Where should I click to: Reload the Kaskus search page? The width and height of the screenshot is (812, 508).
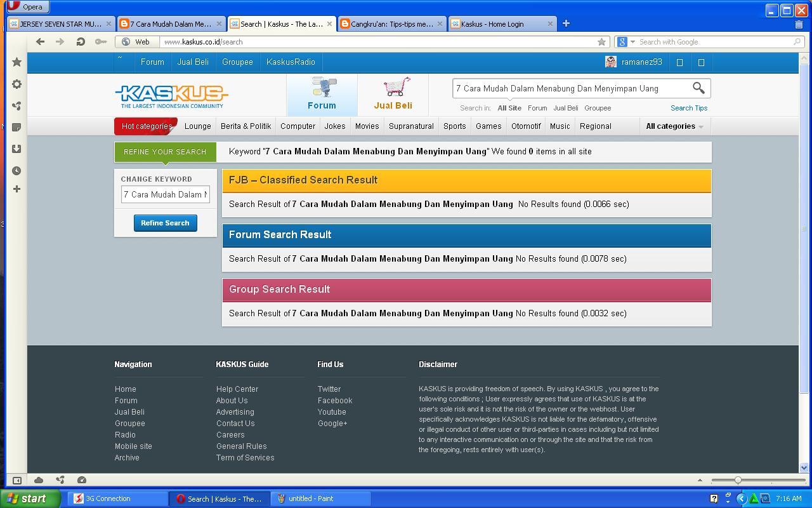pos(81,42)
